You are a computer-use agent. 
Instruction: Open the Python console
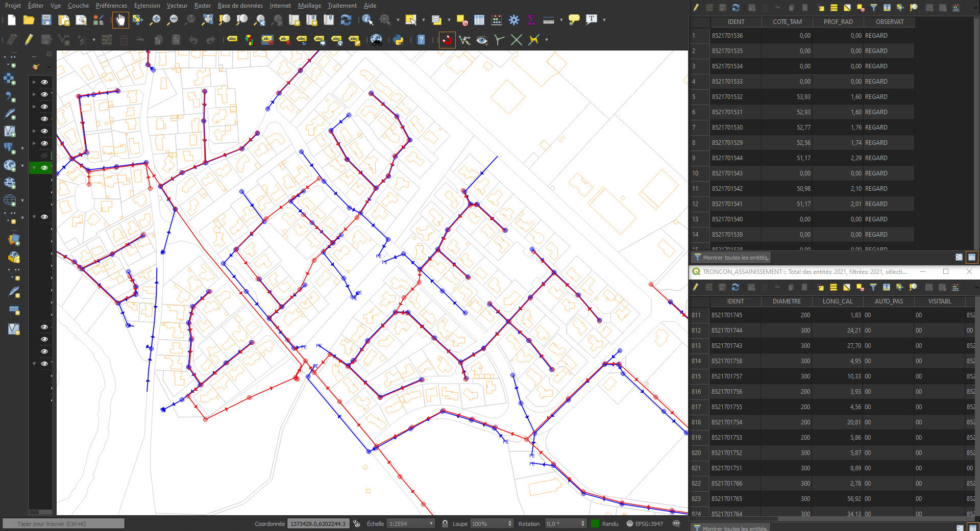pyautogui.click(x=399, y=40)
